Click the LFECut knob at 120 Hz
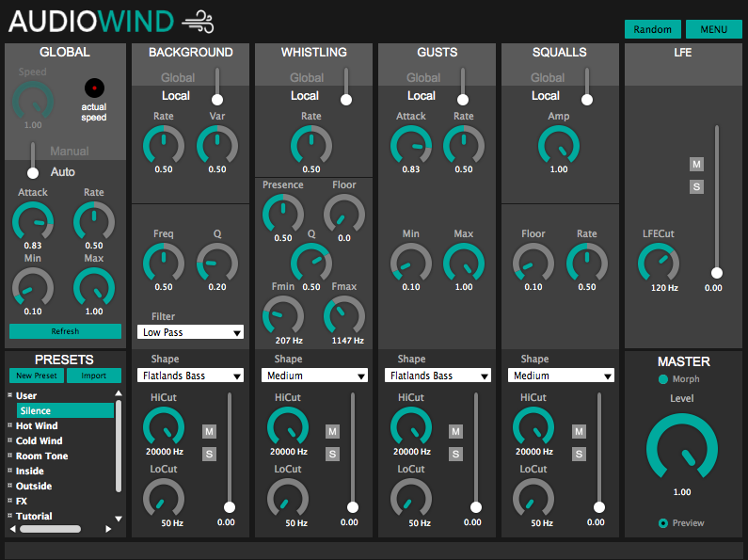The image size is (748, 560). tap(659, 264)
